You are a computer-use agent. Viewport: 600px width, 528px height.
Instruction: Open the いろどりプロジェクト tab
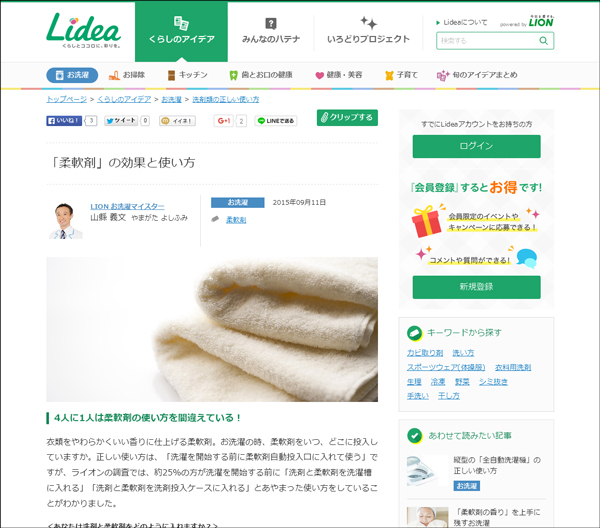click(368, 31)
